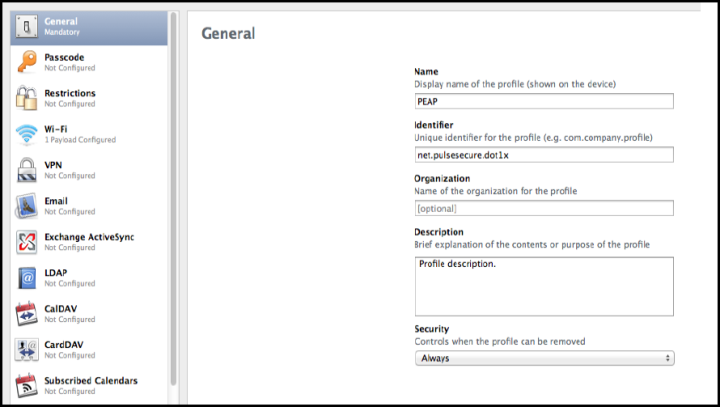Click inside the Profile description text area
This screenshot has height=407, width=720.
pos(544,283)
